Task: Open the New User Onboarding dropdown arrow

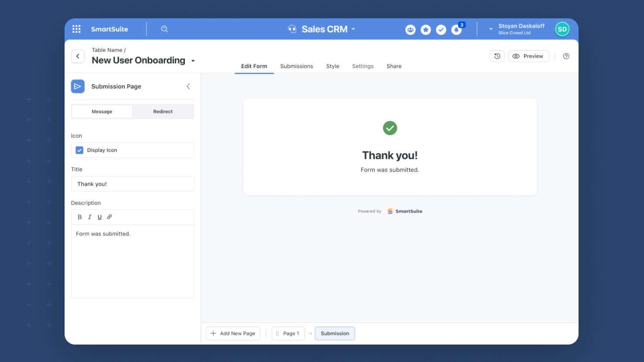Action: click(193, 61)
